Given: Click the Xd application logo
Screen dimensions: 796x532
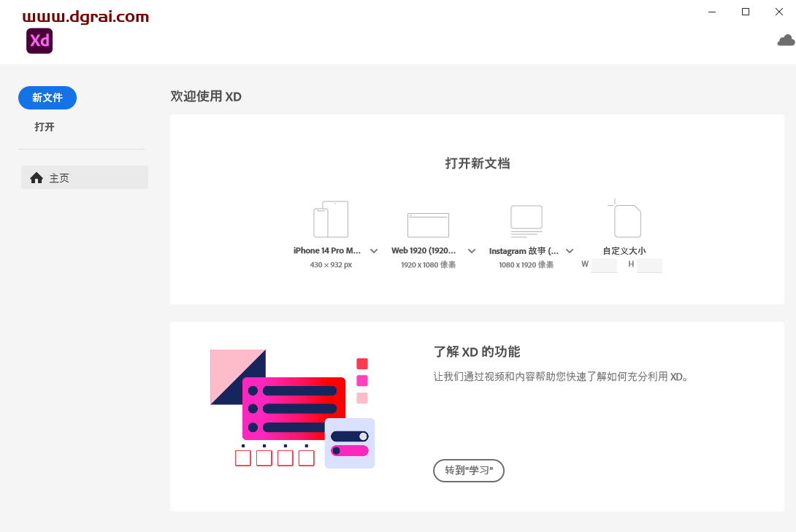Looking at the screenshot, I should [39, 41].
